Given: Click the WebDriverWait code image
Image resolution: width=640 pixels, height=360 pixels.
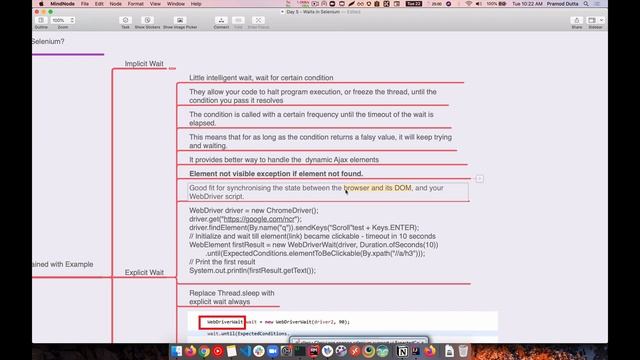Looking at the screenshot, I should click(343, 327).
